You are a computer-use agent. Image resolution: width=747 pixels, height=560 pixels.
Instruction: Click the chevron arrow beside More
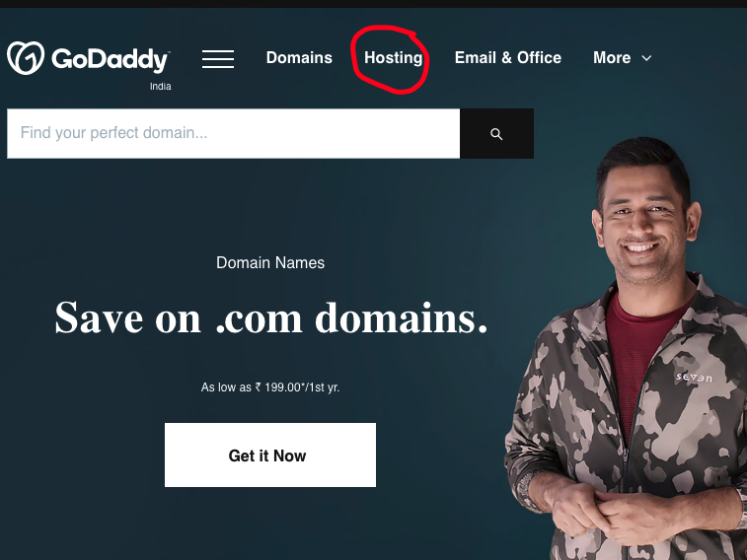(x=646, y=58)
